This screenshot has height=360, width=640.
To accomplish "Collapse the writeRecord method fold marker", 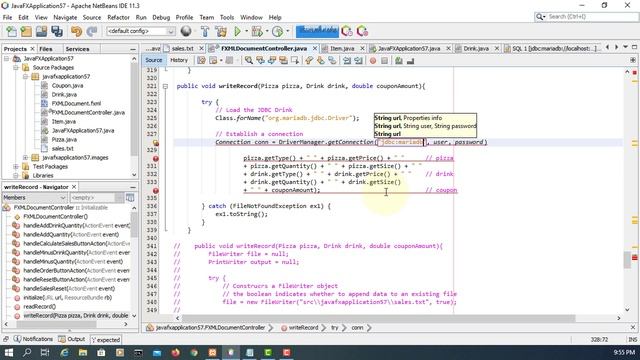I will click(165, 86).
